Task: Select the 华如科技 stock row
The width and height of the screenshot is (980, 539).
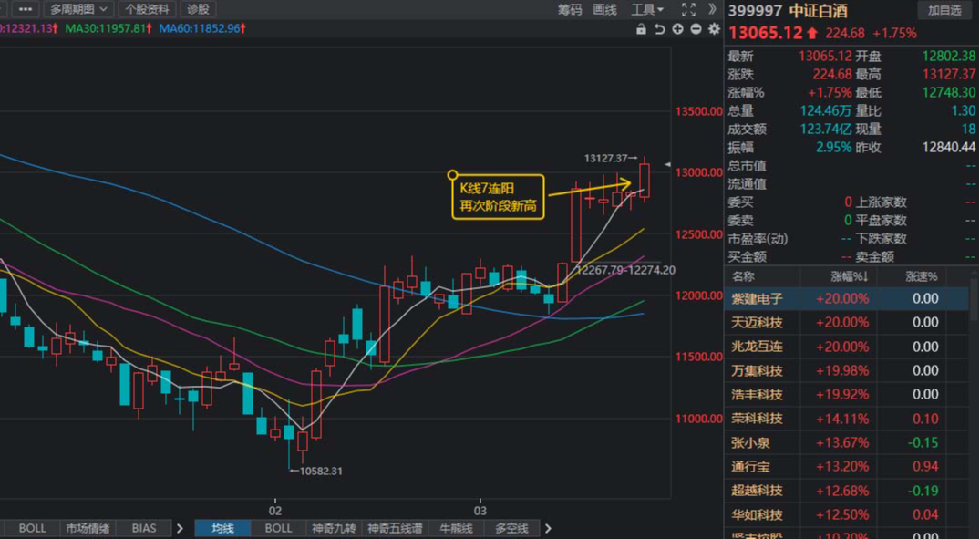Action: (x=846, y=515)
